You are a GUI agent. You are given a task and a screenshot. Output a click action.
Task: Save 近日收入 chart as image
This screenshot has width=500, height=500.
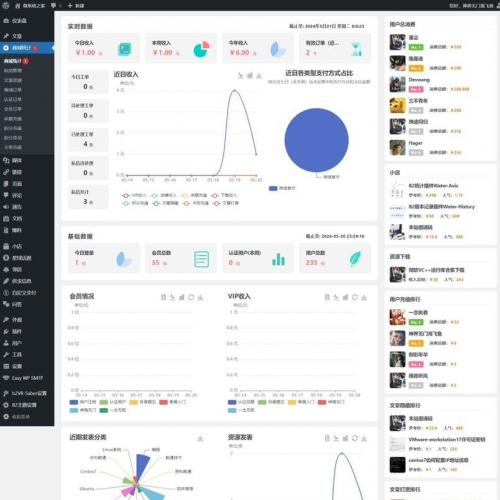(x=259, y=76)
